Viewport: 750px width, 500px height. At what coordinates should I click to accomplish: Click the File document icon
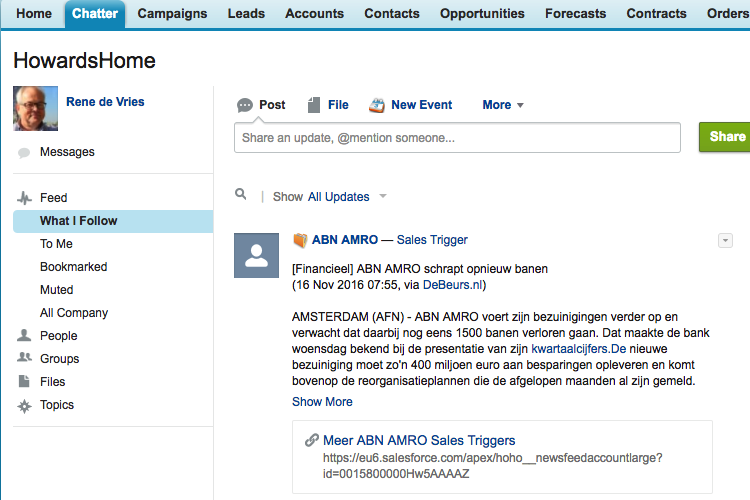click(x=314, y=105)
